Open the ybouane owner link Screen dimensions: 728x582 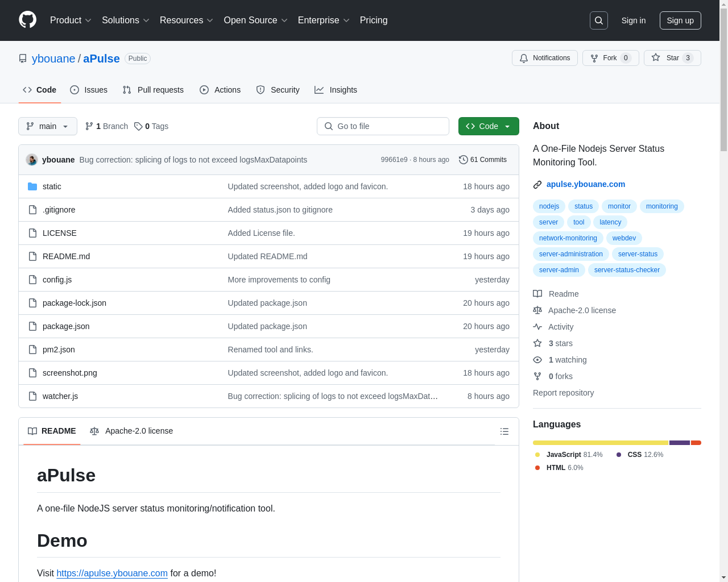[x=53, y=59]
